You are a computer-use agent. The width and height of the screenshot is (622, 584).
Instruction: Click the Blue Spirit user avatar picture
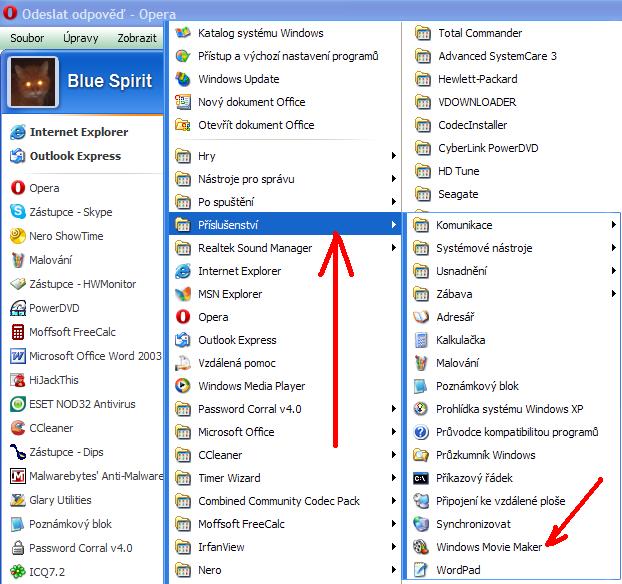pyautogui.click(x=33, y=81)
